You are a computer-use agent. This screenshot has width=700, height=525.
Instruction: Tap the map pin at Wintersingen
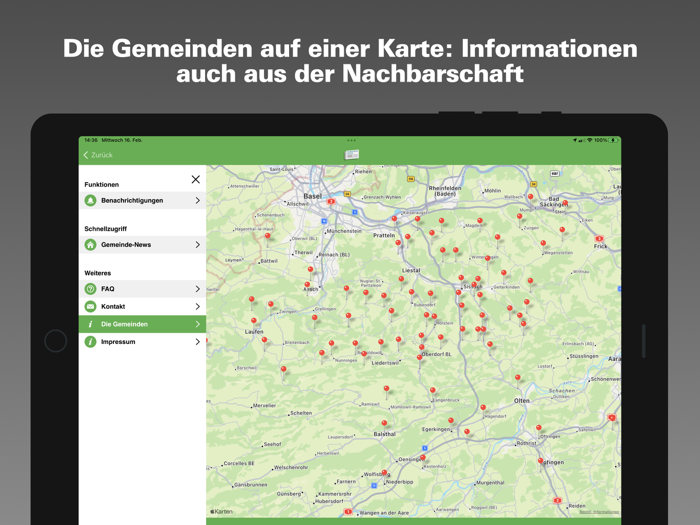488,258
